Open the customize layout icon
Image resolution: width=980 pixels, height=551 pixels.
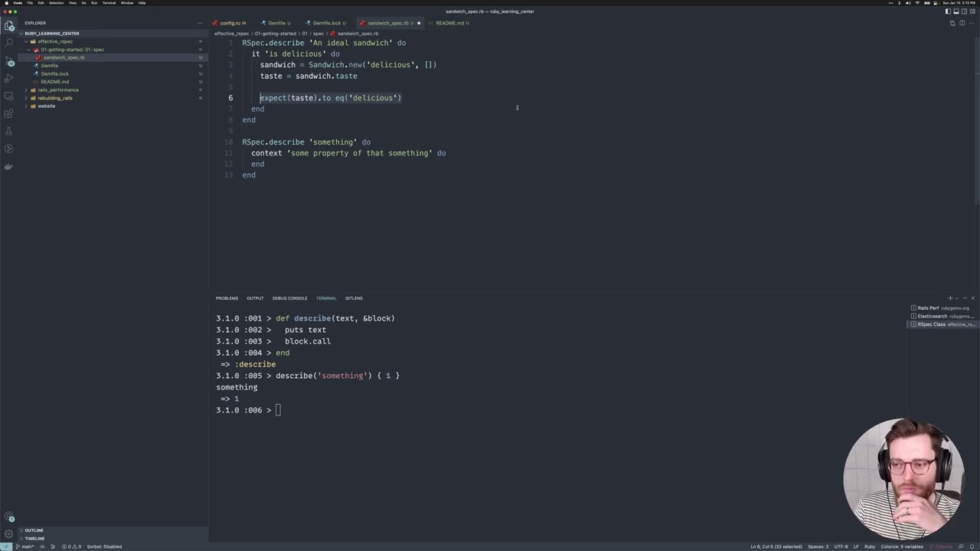tap(972, 11)
